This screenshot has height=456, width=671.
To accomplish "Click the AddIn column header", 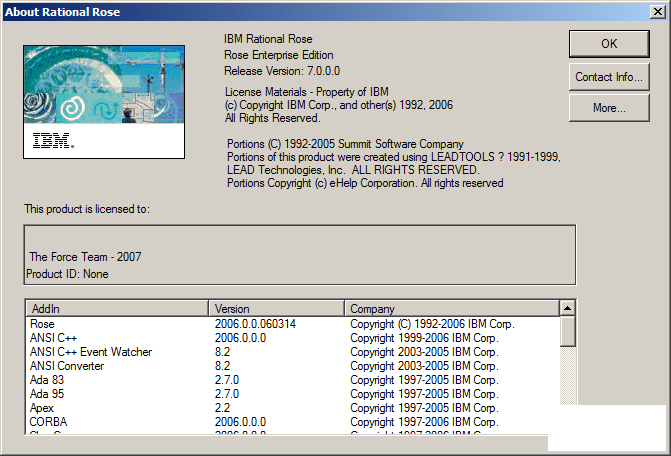I will (117, 308).
